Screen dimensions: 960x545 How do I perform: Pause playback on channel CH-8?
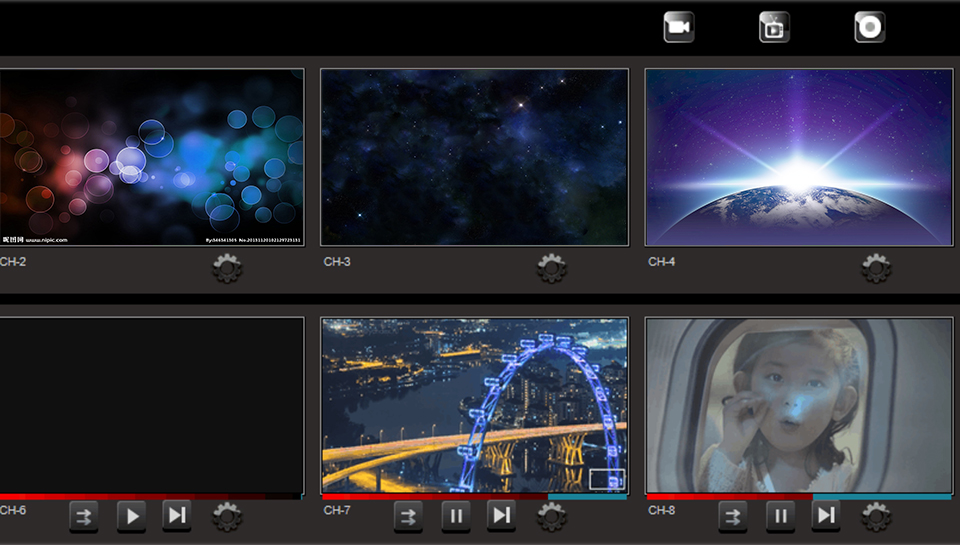click(x=781, y=516)
